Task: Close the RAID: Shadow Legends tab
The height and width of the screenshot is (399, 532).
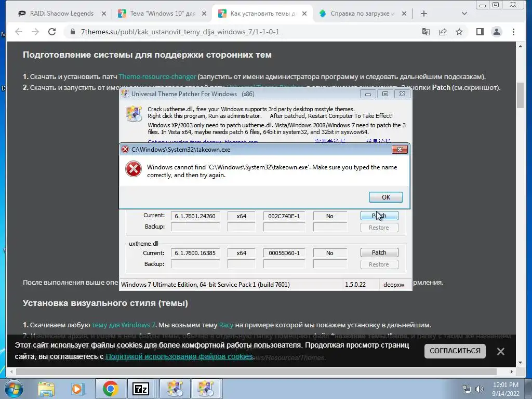Action: pos(104,14)
